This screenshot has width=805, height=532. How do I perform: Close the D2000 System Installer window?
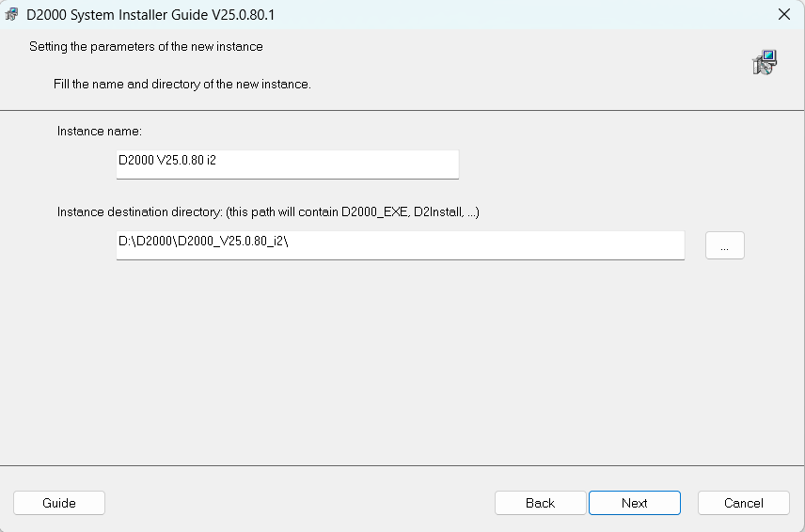tap(783, 14)
